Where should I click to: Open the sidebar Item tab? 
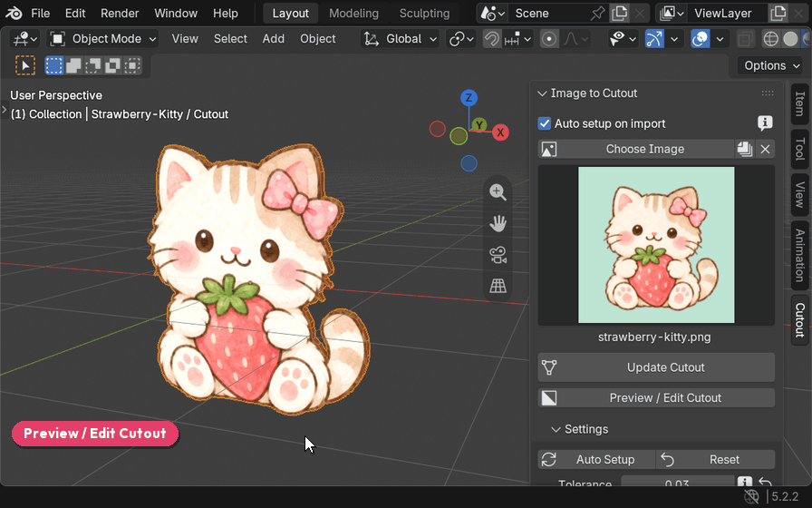tap(799, 103)
